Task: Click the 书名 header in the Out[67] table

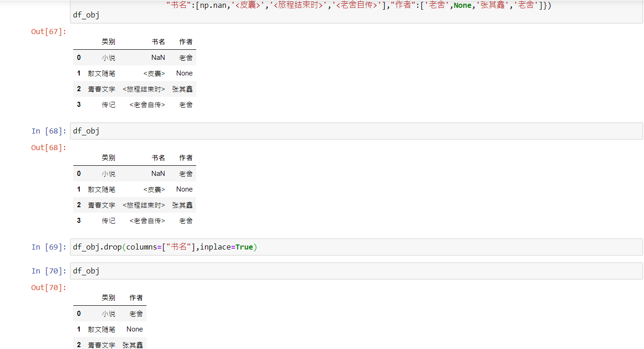Action: pos(158,42)
